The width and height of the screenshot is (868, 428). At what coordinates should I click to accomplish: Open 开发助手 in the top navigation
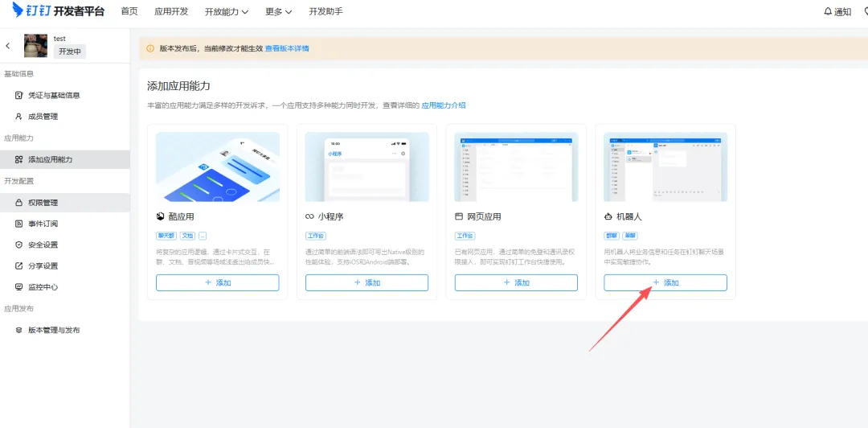325,11
